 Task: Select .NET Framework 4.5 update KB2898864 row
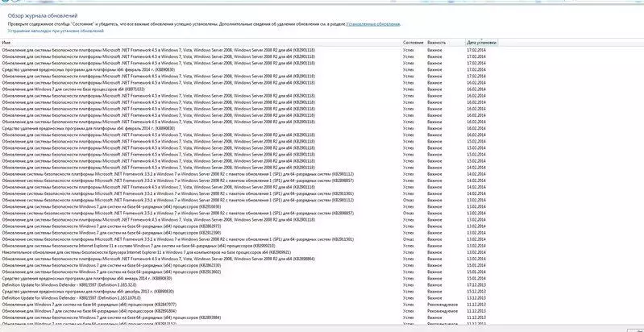point(249,259)
